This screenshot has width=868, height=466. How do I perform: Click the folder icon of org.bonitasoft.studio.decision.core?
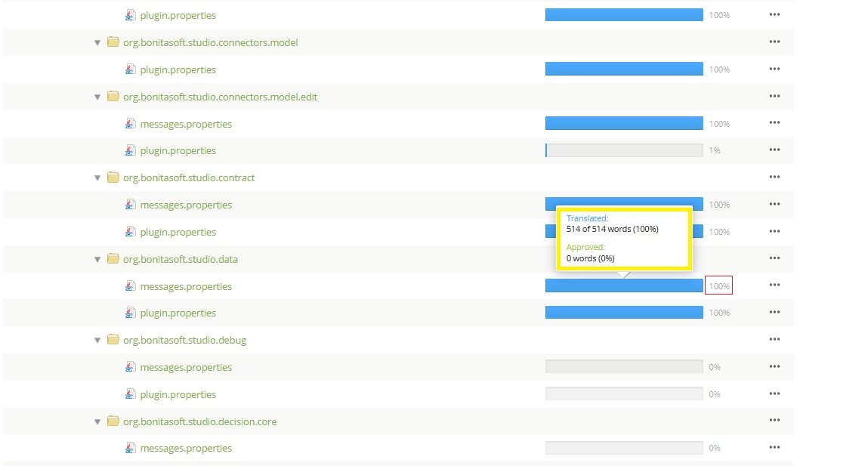click(x=113, y=421)
